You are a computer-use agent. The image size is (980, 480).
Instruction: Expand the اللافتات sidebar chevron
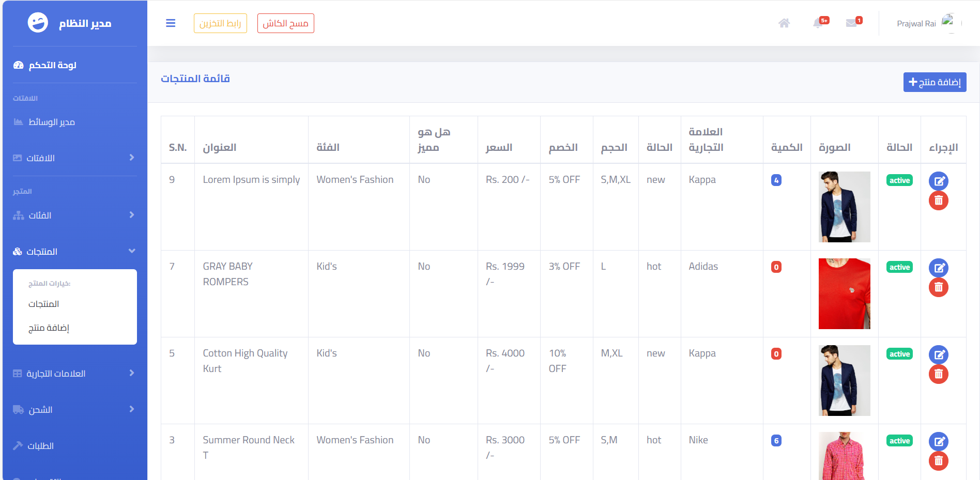(x=132, y=158)
